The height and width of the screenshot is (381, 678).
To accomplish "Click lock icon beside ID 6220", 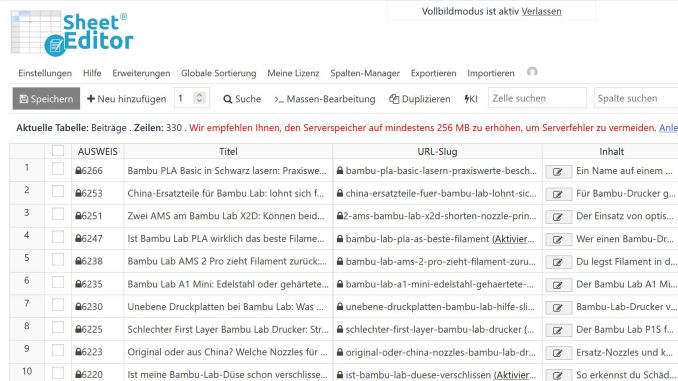I will pos(78,375).
